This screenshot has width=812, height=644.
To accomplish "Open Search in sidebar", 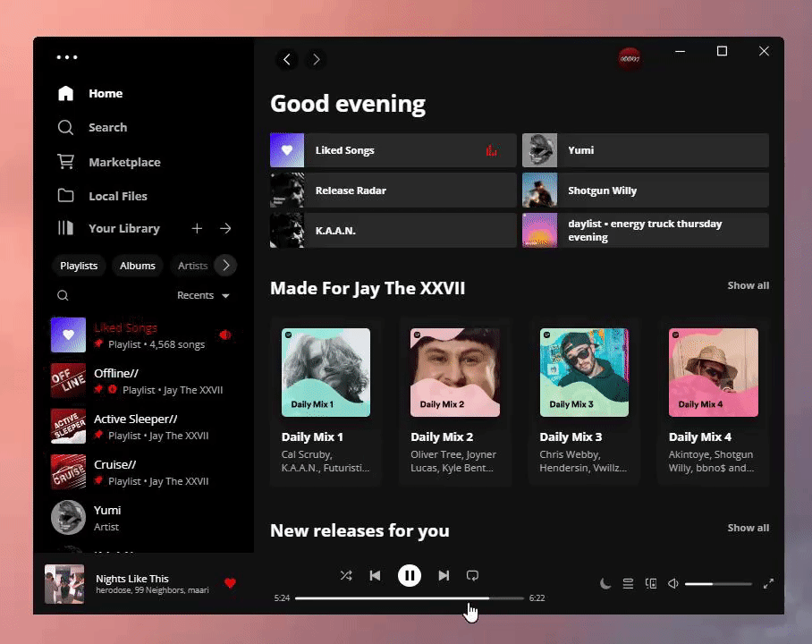I will pos(92,127).
